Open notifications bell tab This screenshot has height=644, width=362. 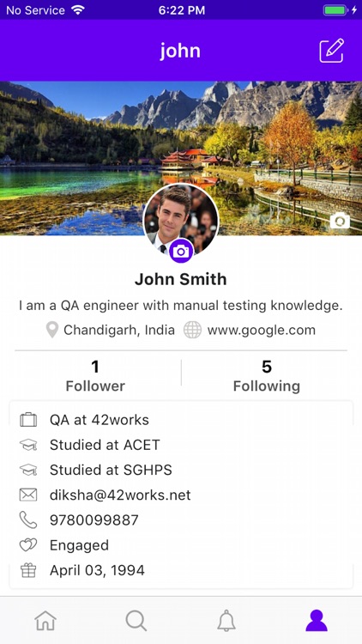coord(226,620)
